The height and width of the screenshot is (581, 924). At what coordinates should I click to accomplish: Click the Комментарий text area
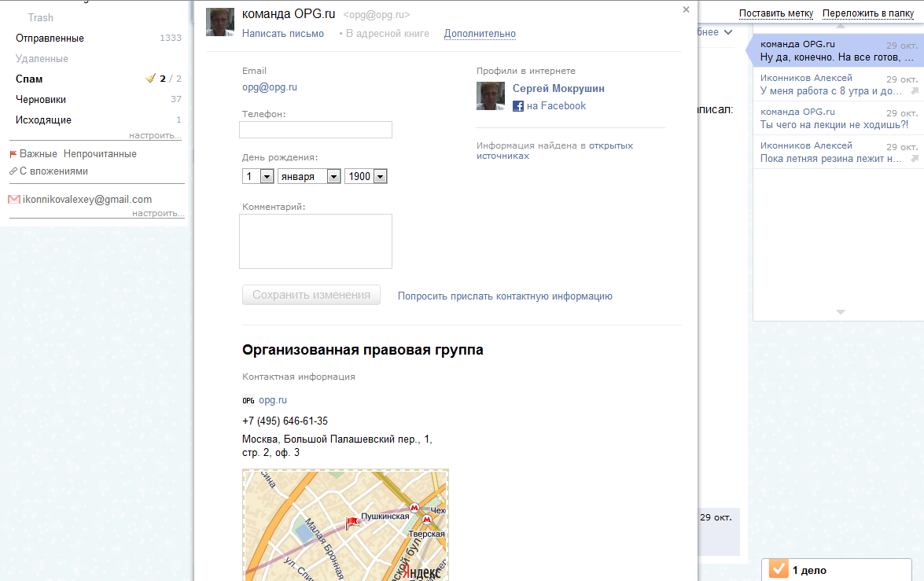pos(315,241)
